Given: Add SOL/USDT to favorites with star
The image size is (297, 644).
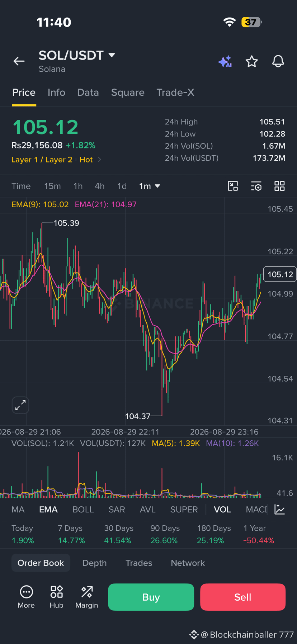Looking at the screenshot, I should 251,61.
